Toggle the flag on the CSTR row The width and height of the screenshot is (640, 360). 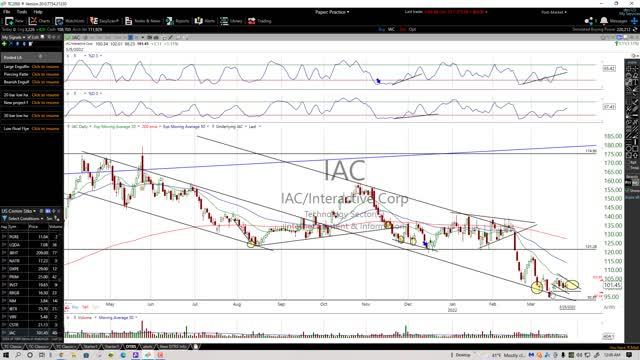pyautogui.click(x=4, y=325)
